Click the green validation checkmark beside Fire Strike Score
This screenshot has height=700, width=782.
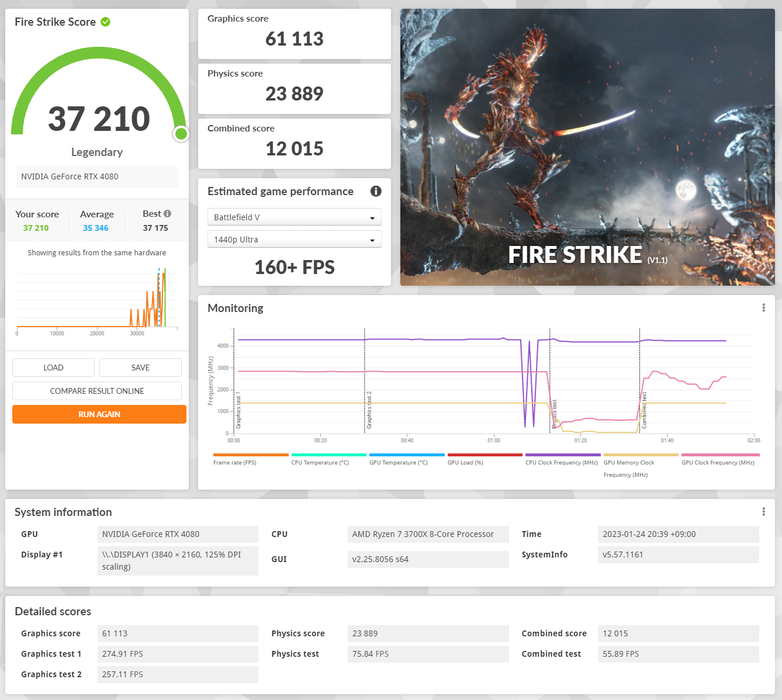(105, 22)
